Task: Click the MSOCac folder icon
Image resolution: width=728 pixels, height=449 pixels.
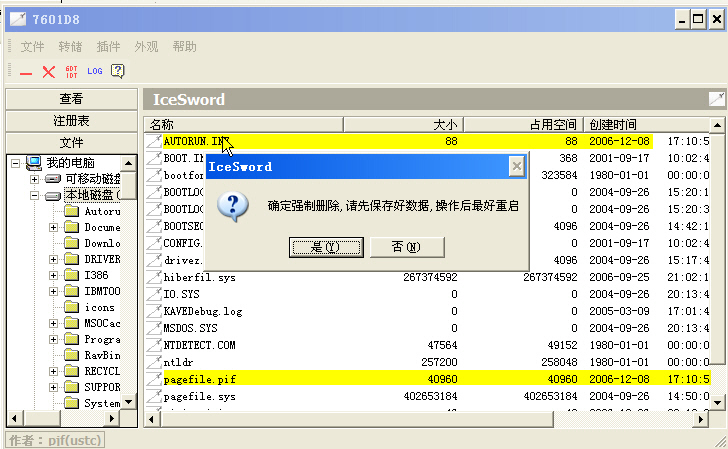Action: pyautogui.click(x=71, y=323)
